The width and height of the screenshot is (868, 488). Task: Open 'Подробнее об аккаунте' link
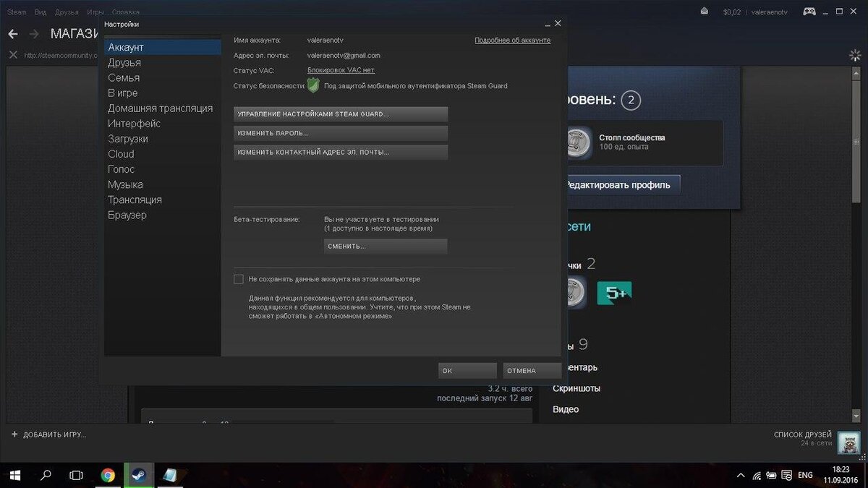coord(512,40)
